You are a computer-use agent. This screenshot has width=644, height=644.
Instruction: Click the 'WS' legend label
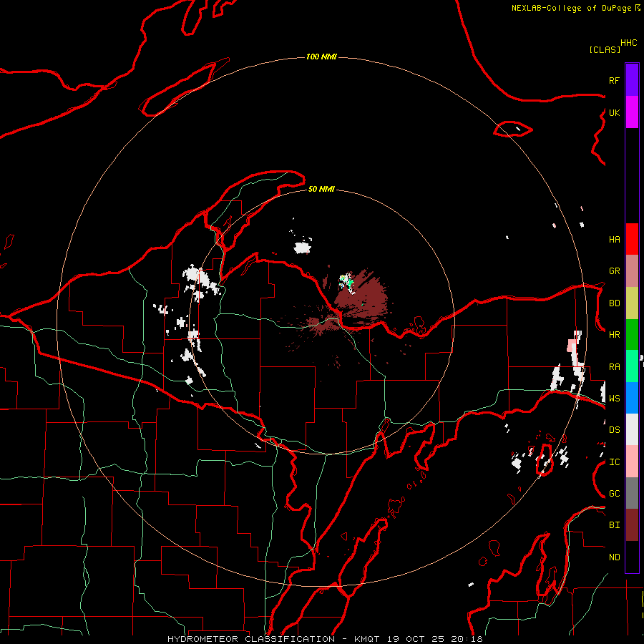point(614,399)
